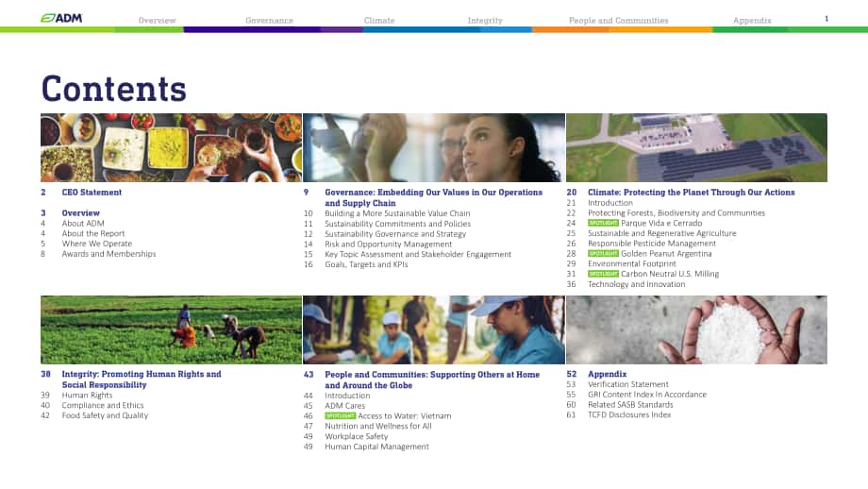868x489 pixels.
Task: Click the volunteers in blue caps thumbnail
Action: coord(434,329)
